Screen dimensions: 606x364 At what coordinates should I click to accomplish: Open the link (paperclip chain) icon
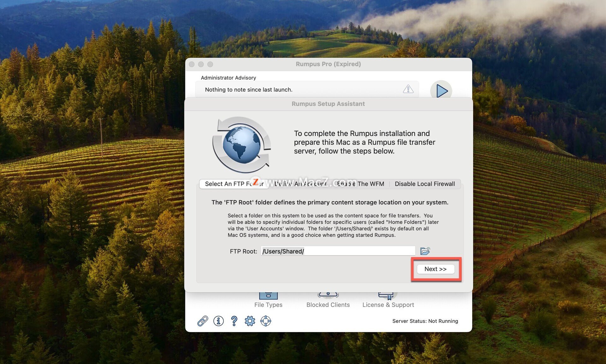203,321
